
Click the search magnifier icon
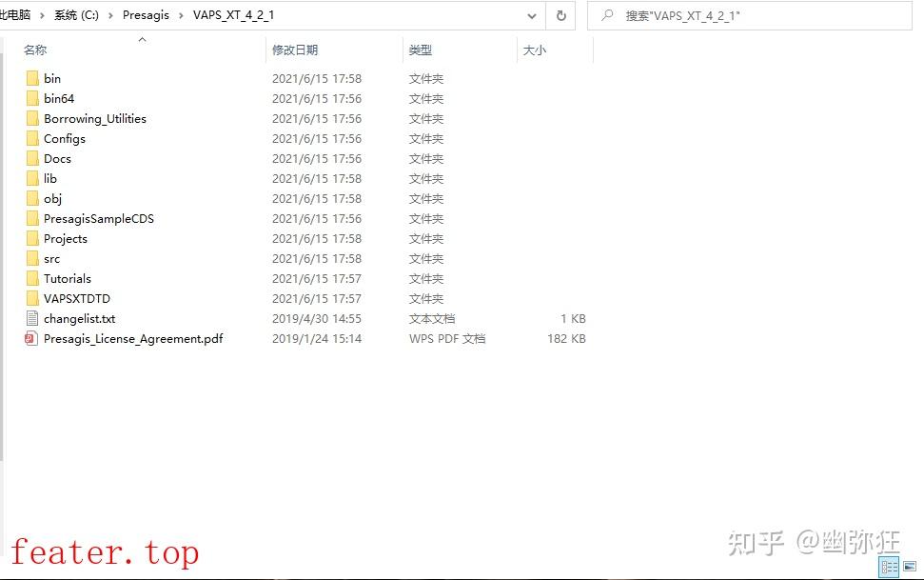click(x=607, y=15)
